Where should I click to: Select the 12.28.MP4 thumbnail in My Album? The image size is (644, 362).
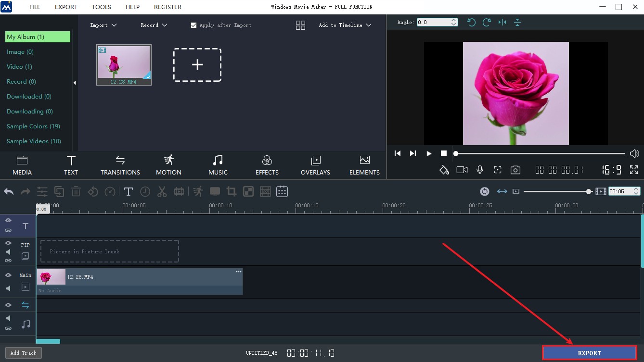point(124,62)
